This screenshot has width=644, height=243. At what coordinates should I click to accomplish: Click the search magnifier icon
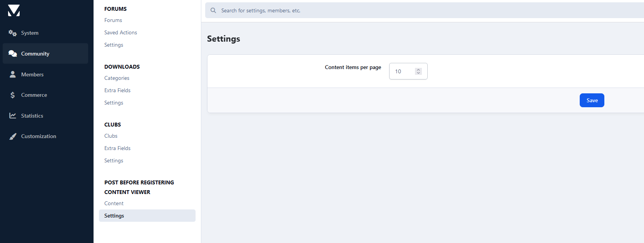pos(213,10)
